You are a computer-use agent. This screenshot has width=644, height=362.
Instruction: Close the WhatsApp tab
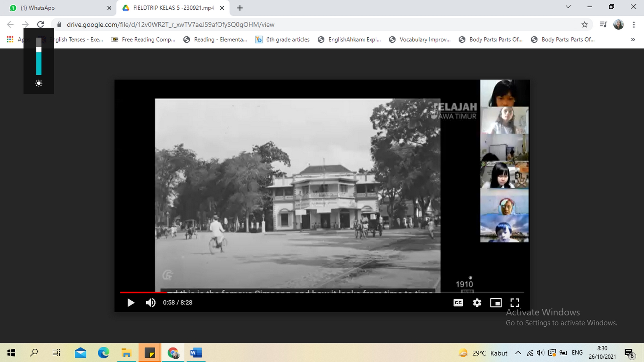(x=109, y=8)
